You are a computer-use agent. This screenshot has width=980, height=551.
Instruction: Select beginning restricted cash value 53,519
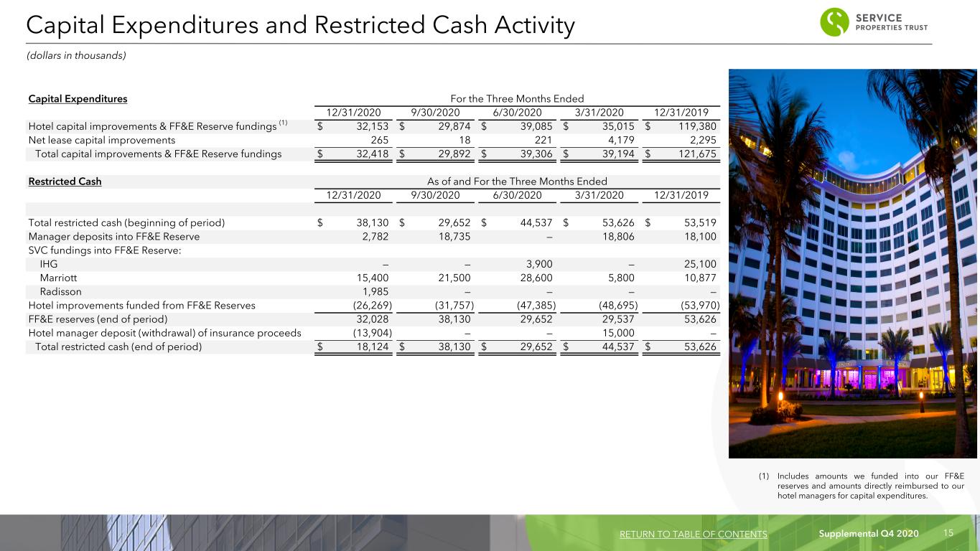coord(699,223)
